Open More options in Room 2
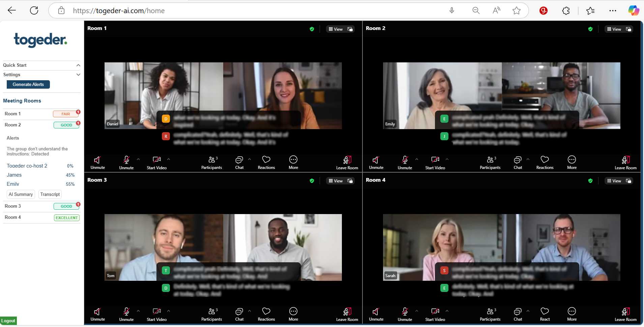Image resolution: width=644 pixels, height=327 pixels. 572,162
